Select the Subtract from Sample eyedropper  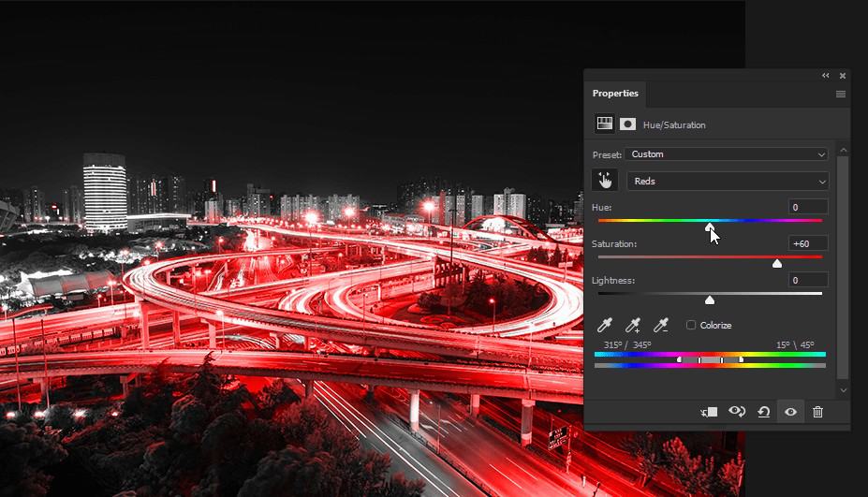(660, 325)
